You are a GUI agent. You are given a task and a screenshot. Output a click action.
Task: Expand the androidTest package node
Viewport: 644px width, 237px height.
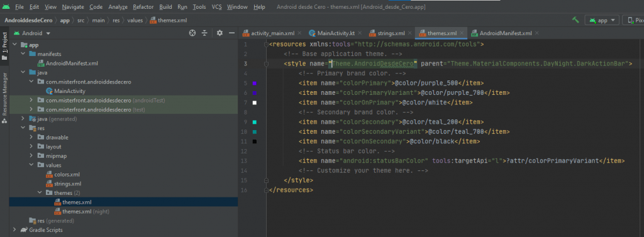pyautogui.click(x=31, y=100)
